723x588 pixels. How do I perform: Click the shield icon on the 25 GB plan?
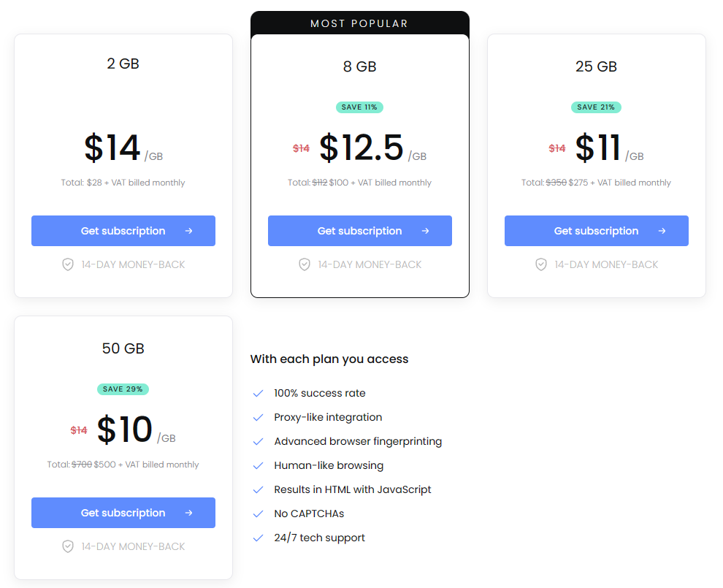coord(541,264)
